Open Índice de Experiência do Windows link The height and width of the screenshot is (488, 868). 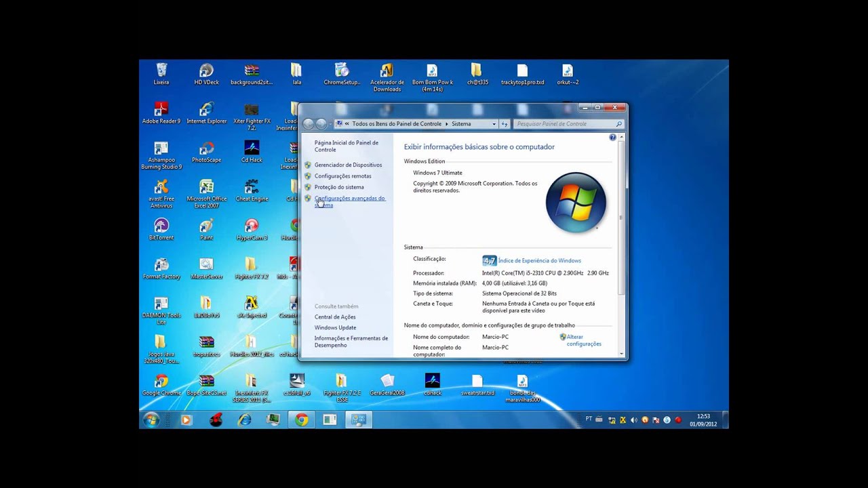click(x=539, y=261)
